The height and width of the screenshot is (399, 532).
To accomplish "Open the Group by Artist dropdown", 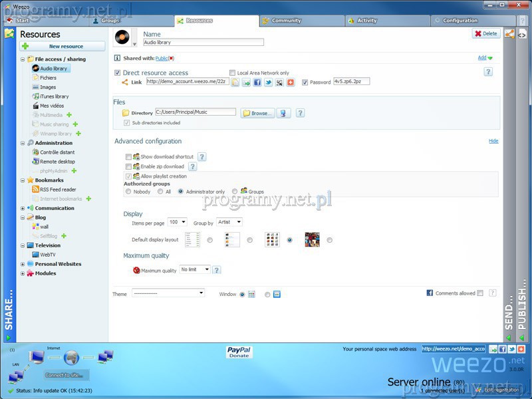I will [229, 222].
